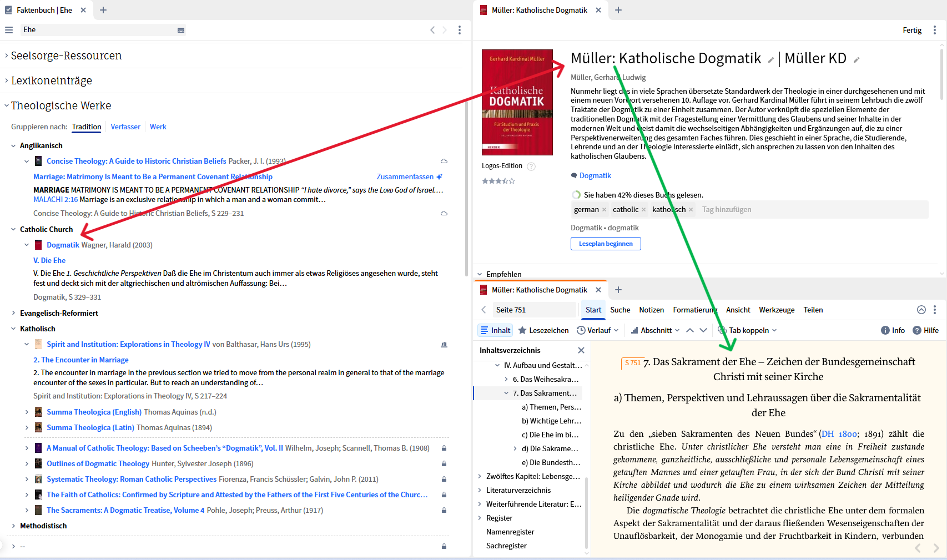Viewport: 947px width, 560px height.
Task: Switch to the Ansicht ribbon tab
Action: 738,310
